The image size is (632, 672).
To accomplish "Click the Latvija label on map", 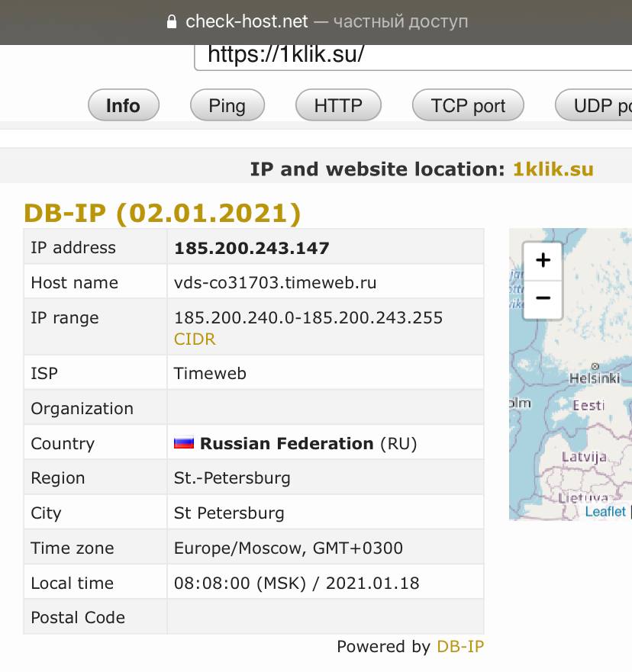I will coord(584,457).
